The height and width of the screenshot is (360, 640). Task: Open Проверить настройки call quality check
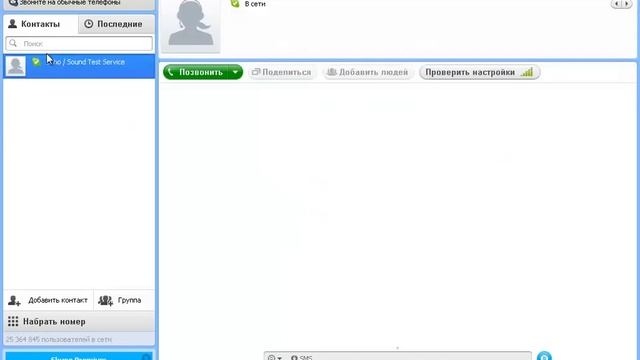[x=480, y=72]
